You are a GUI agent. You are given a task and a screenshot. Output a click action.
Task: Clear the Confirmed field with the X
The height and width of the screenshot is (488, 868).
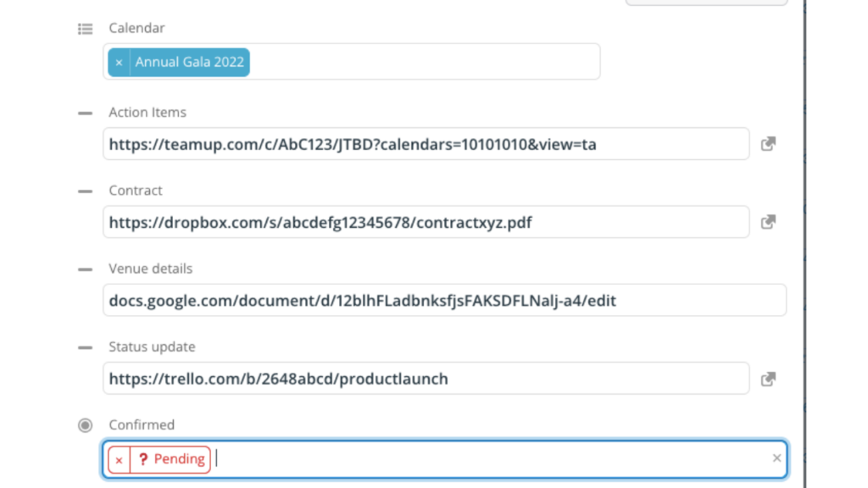point(776,458)
